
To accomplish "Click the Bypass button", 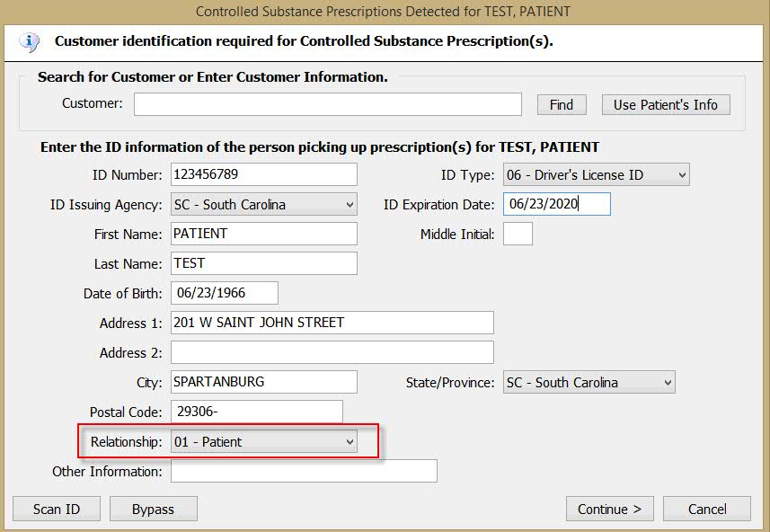I will (x=154, y=509).
